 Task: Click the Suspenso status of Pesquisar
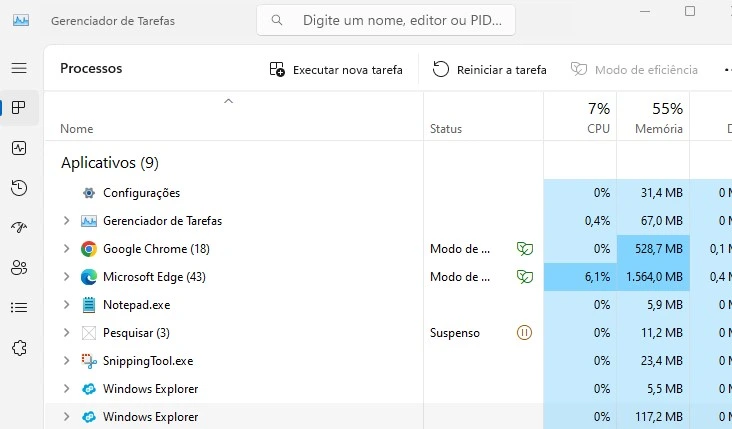coord(455,333)
